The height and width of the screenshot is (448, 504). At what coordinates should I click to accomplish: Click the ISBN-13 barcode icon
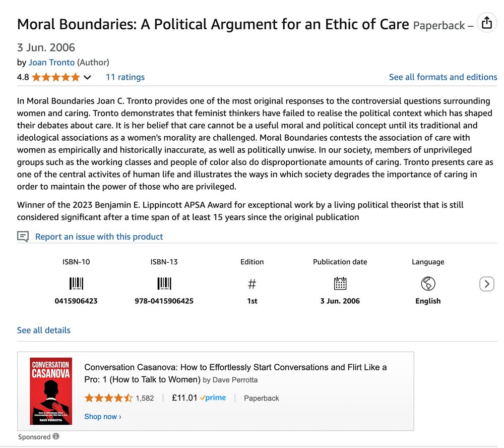click(164, 284)
